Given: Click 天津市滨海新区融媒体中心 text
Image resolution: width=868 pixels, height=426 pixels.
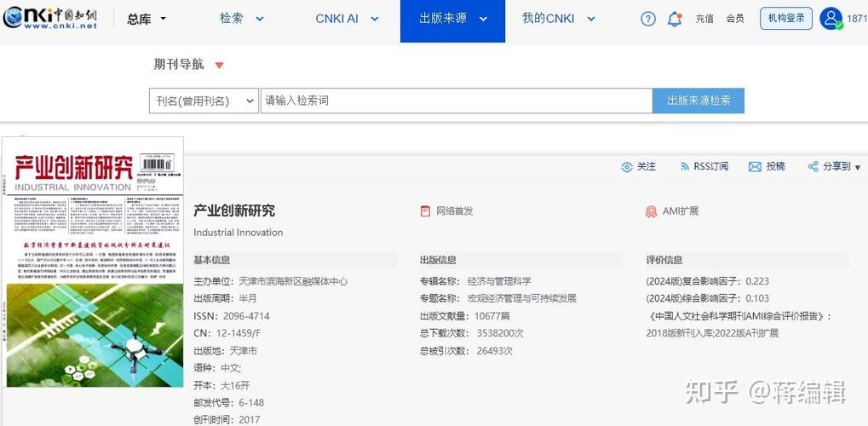Looking at the screenshot, I should 293,281.
